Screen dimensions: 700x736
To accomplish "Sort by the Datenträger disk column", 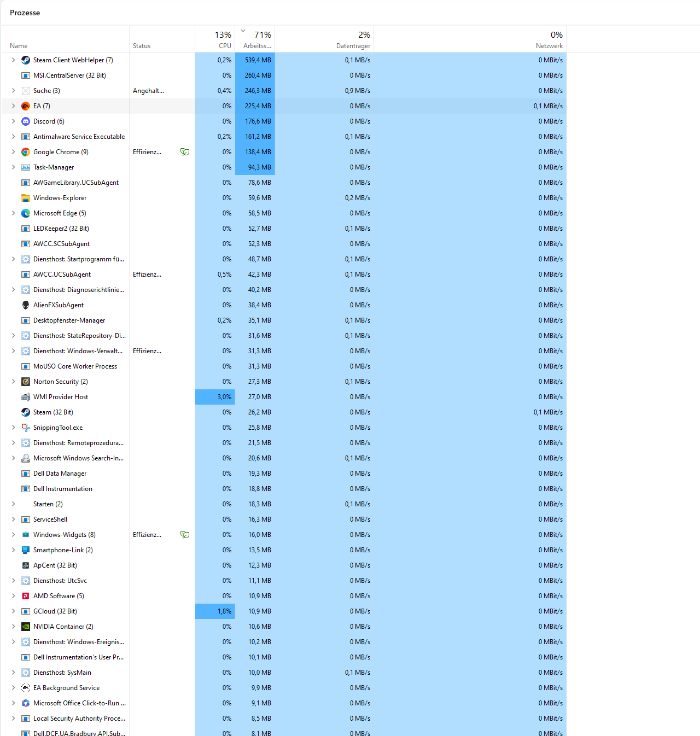I will [325, 39].
